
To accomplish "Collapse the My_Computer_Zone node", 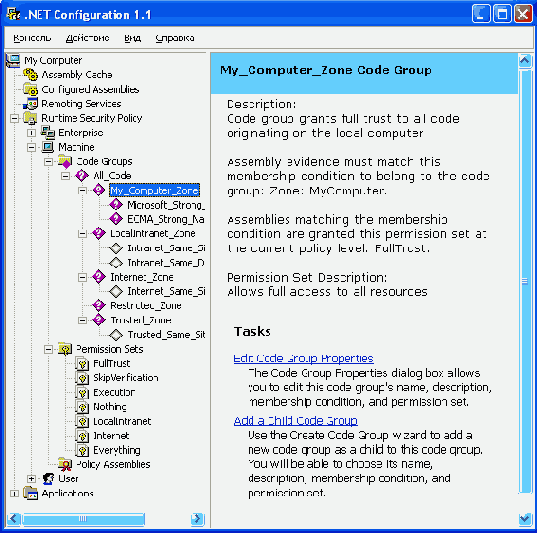I will [82, 190].
